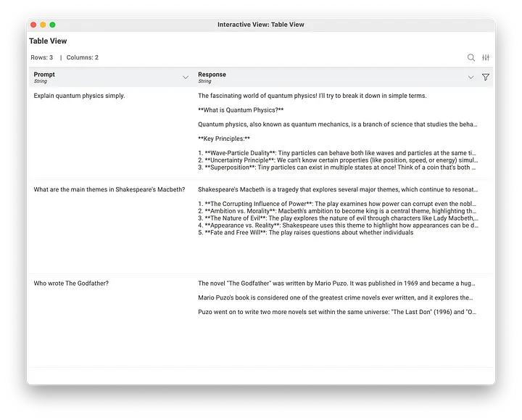This screenshot has height=420, width=522.
Task: Select the Shakespeare's Macbeth prompt cell
Action: [109, 189]
